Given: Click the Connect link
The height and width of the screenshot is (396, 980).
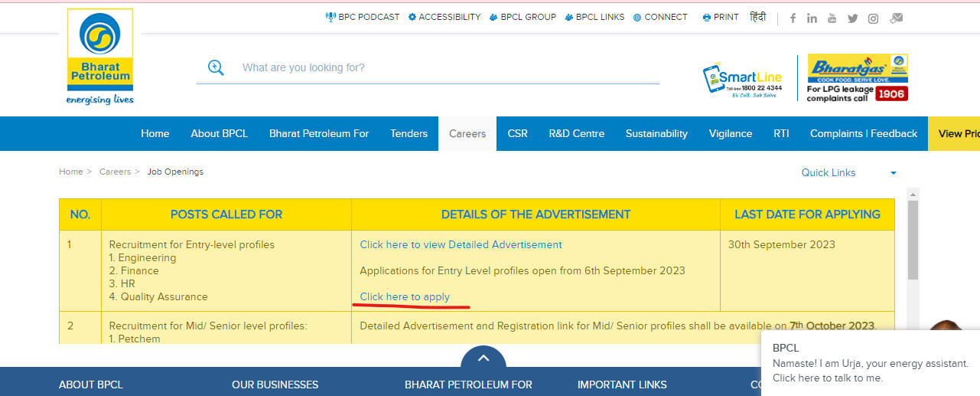Looking at the screenshot, I should [660, 17].
